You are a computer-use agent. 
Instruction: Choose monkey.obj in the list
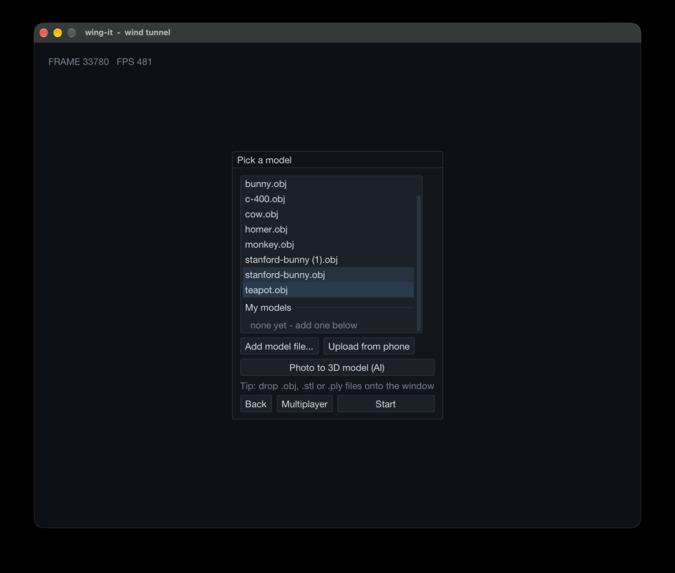328,245
